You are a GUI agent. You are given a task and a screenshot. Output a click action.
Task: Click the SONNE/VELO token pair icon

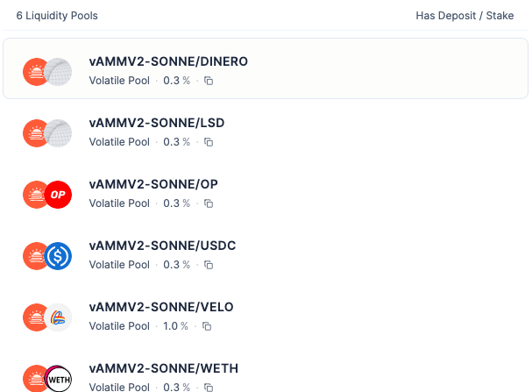pyautogui.click(x=47, y=317)
